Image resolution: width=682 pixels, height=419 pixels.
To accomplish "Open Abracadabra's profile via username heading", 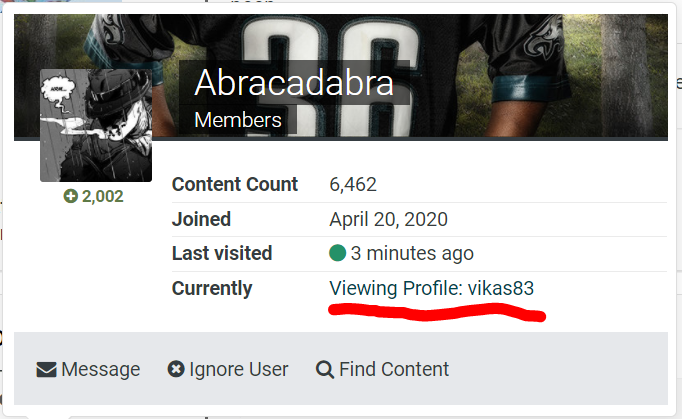I will (x=294, y=83).
